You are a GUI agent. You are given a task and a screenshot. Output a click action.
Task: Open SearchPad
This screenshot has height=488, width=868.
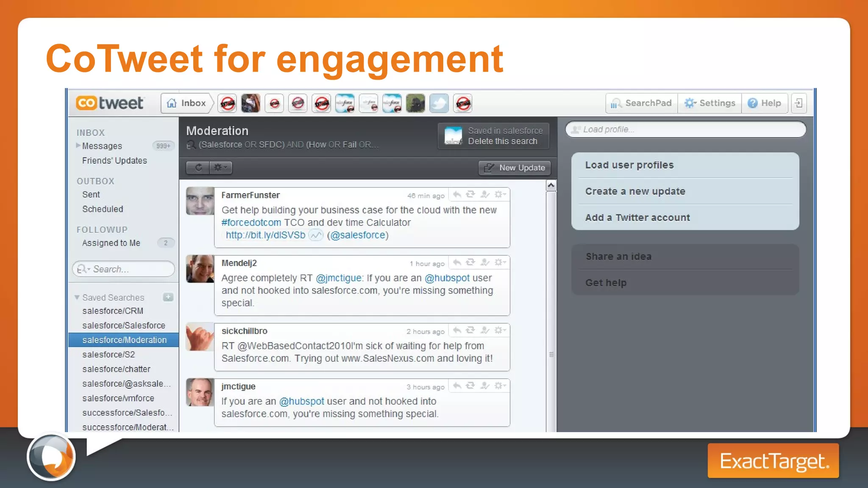(x=642, y=103)
